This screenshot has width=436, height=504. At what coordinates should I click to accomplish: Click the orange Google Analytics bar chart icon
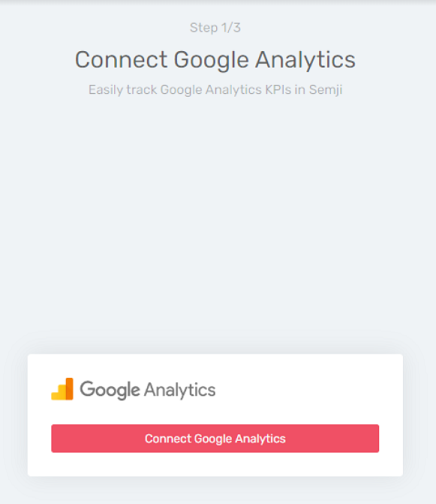(62, 389)
